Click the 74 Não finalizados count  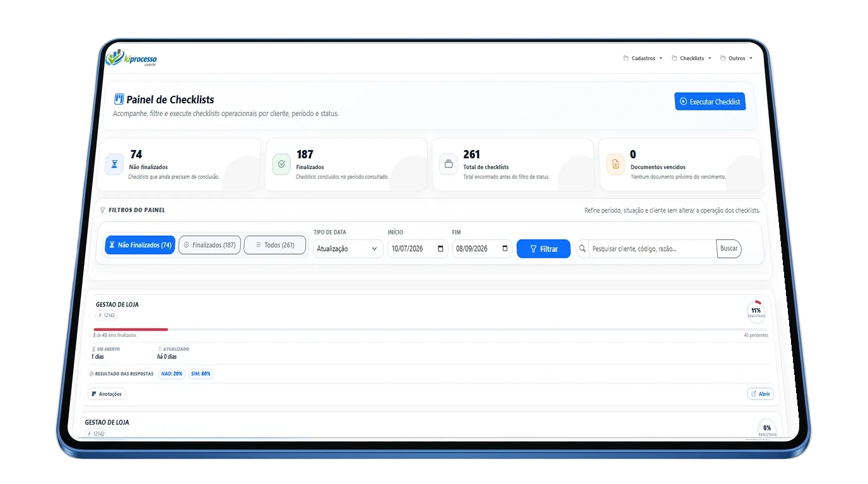tap(136, 154)
